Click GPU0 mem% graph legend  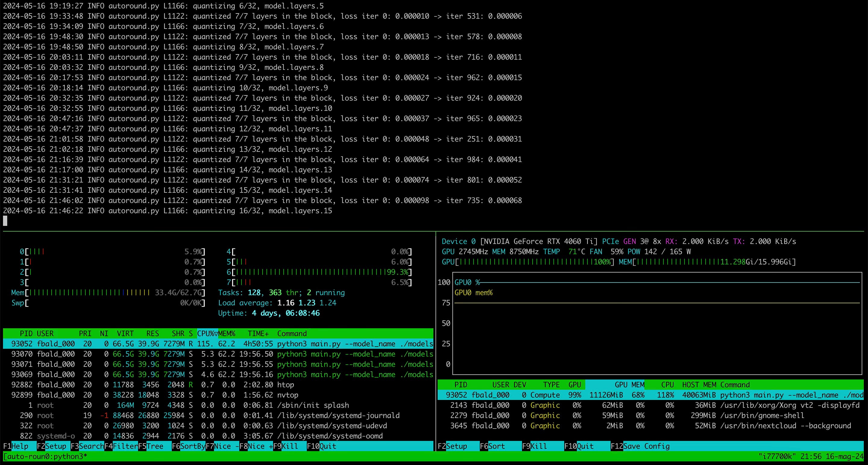coord(473,293)
